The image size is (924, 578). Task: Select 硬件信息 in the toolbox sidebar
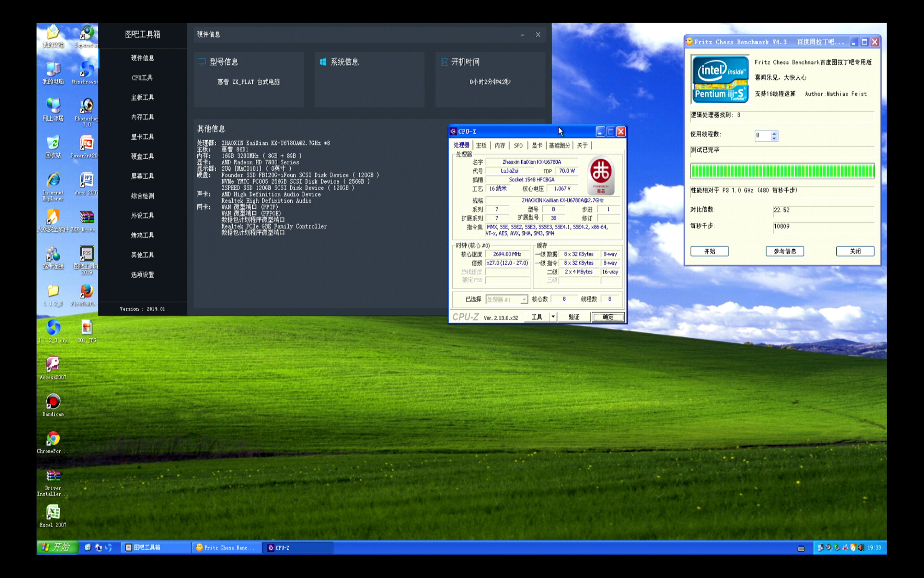coord(142,58)
